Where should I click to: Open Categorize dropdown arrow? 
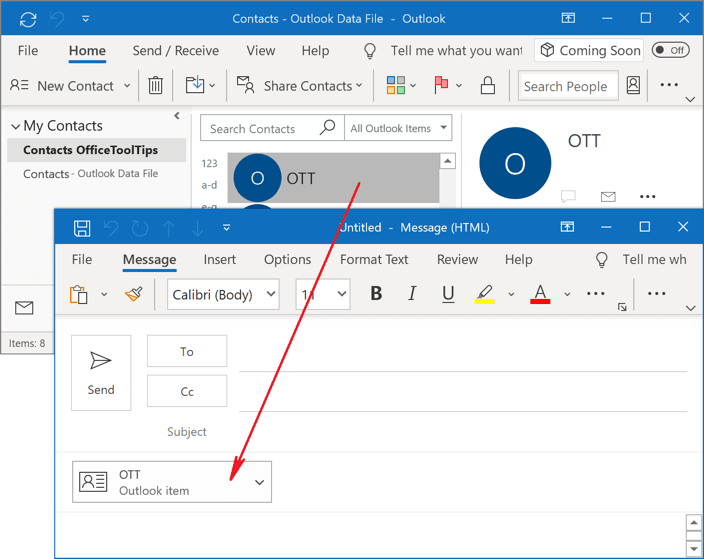[413, 85]
